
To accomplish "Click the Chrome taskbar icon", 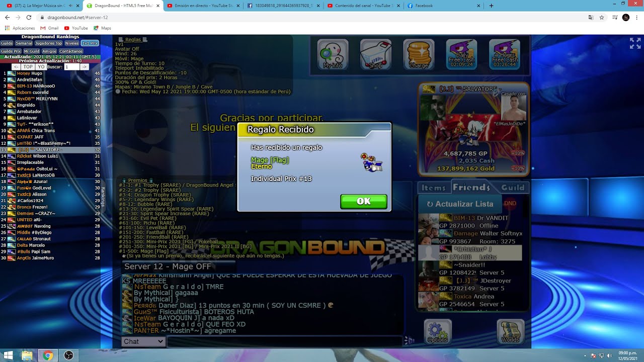I will pyautogui.click(x=48, y=355).
